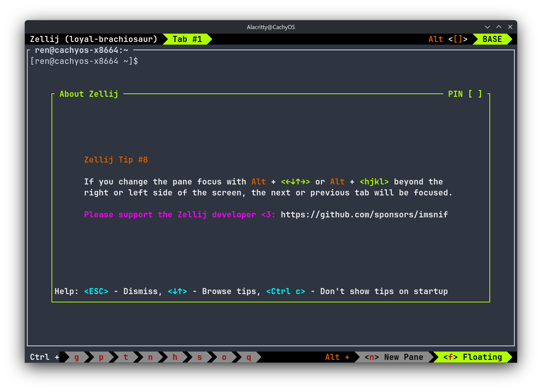Activate the 'o' session mode key segment
Viewport: 542px width, 392px height.
click(224, 357)
